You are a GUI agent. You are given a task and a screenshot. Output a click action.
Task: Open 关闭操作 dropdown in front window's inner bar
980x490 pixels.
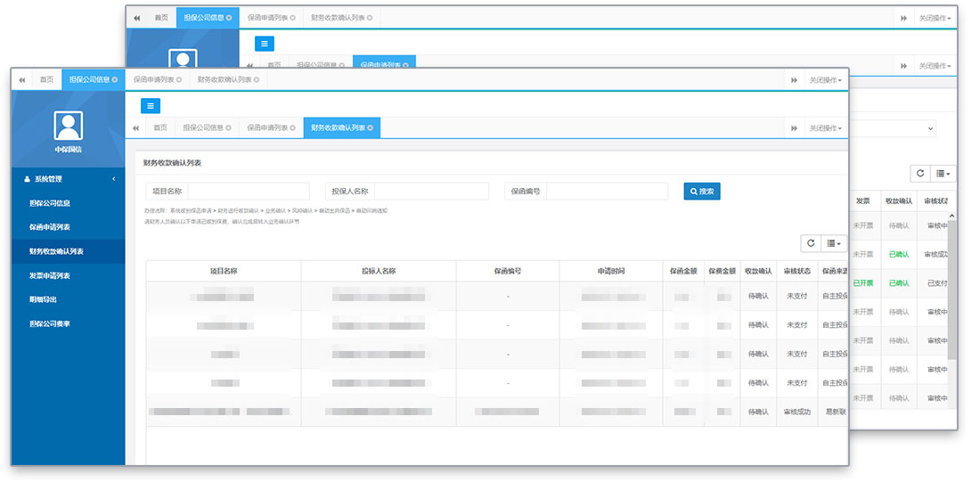826,128
